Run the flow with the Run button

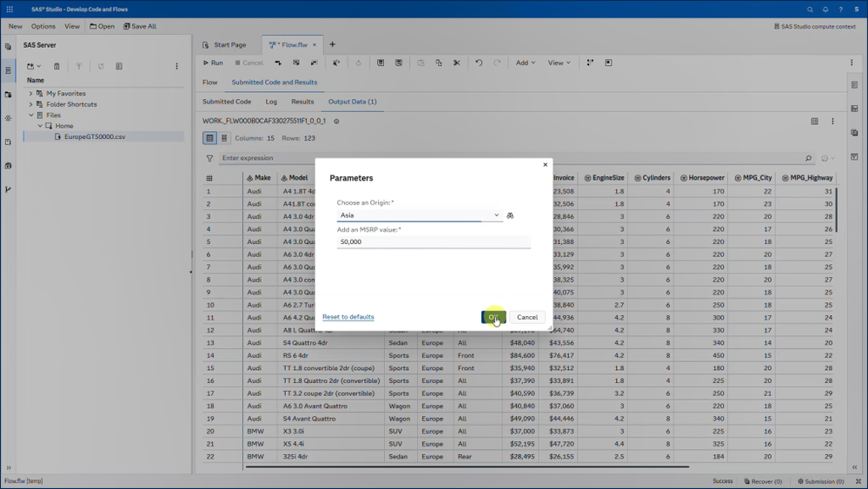pyautogui.click(x=213, y=63)
